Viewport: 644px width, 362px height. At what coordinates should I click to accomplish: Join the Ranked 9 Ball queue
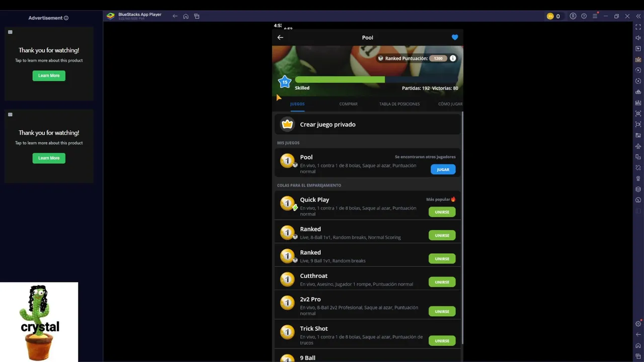[x=442, y=259]
